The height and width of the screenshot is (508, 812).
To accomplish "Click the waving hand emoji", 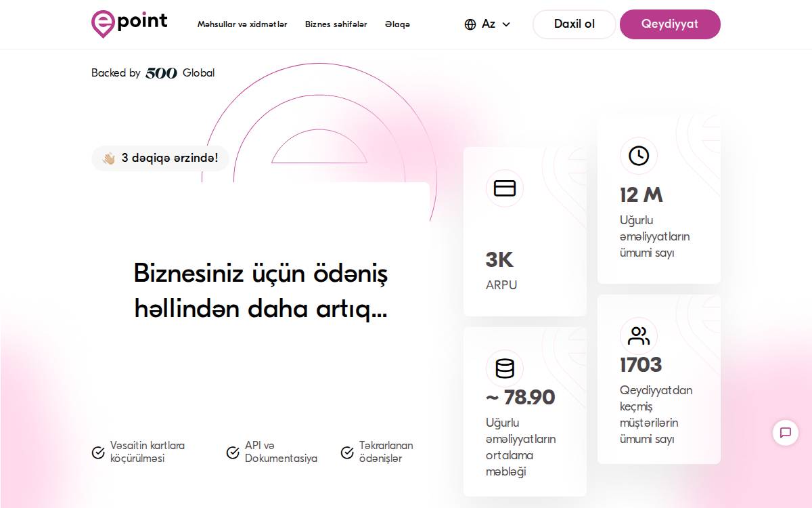I will tap(109, 158).
